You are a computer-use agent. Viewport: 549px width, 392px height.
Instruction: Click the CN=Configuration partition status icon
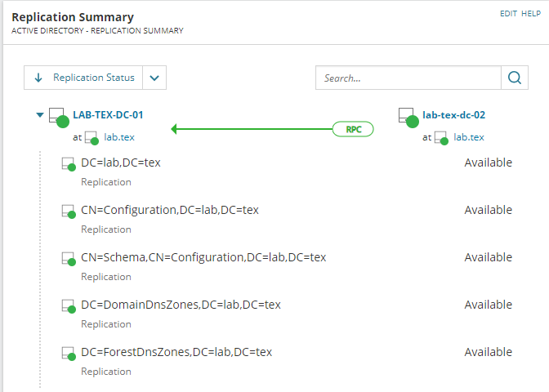pyautogui.click(x=69, y=212)
